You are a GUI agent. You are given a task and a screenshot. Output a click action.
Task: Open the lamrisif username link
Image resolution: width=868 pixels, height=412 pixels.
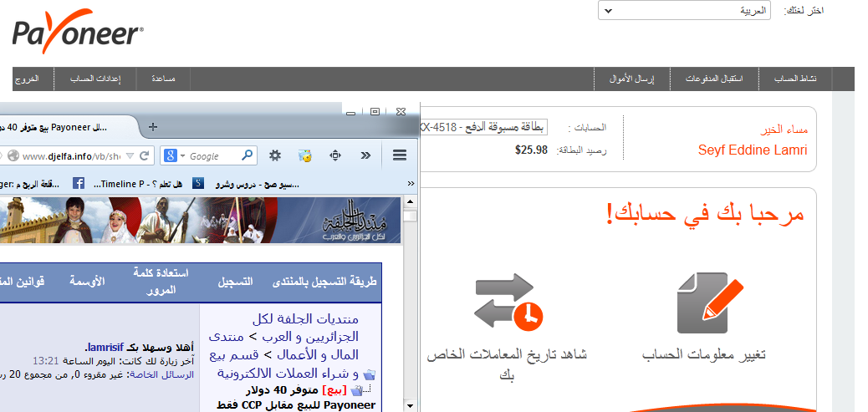tap(104, 348)
